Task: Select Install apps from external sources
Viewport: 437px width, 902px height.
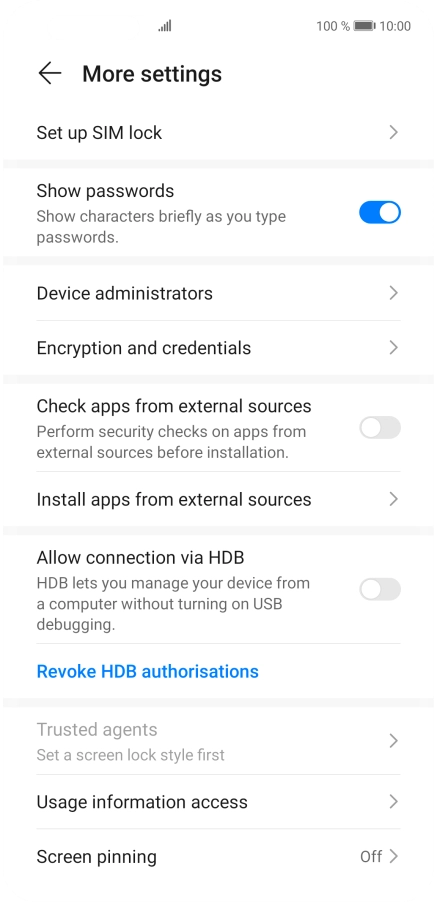Action: click(x=218, y=499)
